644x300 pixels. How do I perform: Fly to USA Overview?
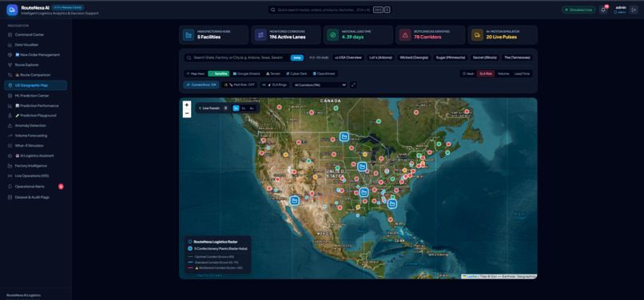tap(348, 58)
